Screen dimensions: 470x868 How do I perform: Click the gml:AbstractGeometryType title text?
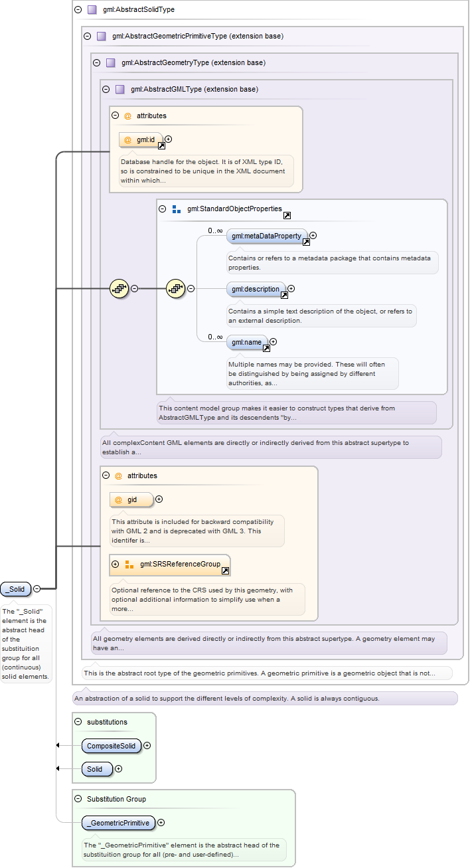[x=193, y=62]
